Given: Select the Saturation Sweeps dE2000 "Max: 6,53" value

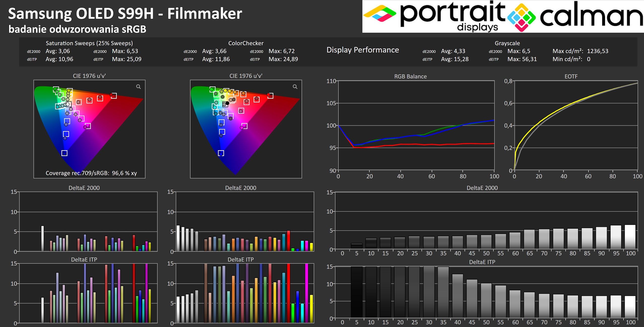Looking at the screenshot, I should tap(125, 51).
